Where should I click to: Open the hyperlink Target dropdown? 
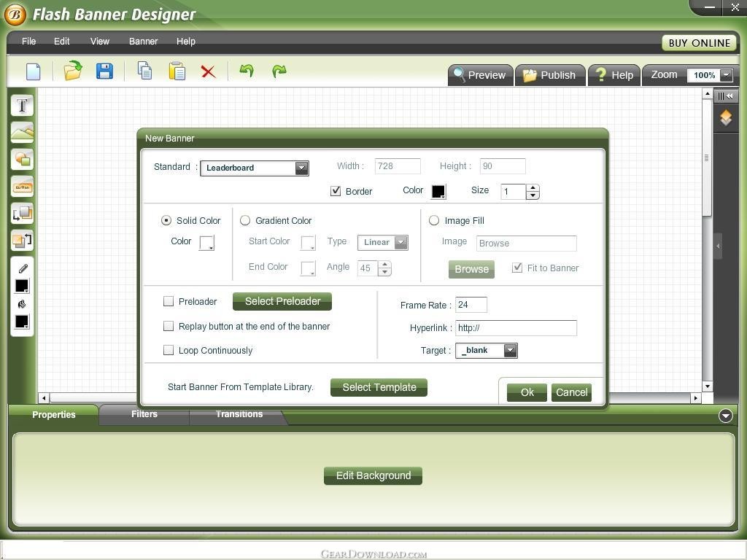510,351
